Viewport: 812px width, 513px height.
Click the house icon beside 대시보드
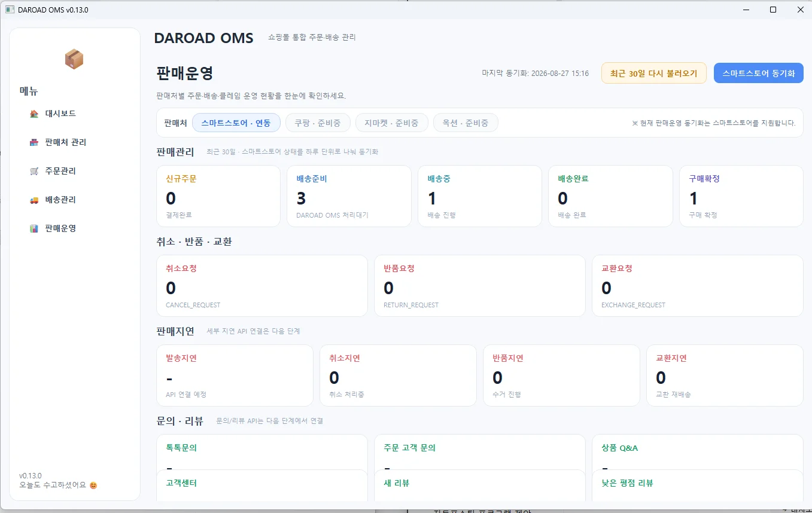pos(34,114)
